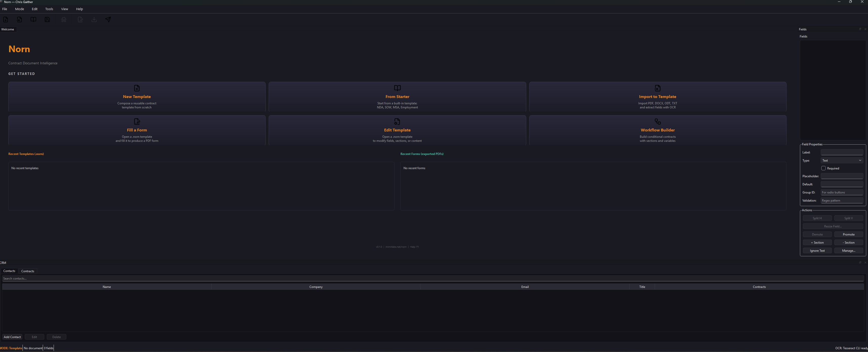868x352 pixels.
Task: Click '0 fields' in the status bar
Action: (49, 348)
